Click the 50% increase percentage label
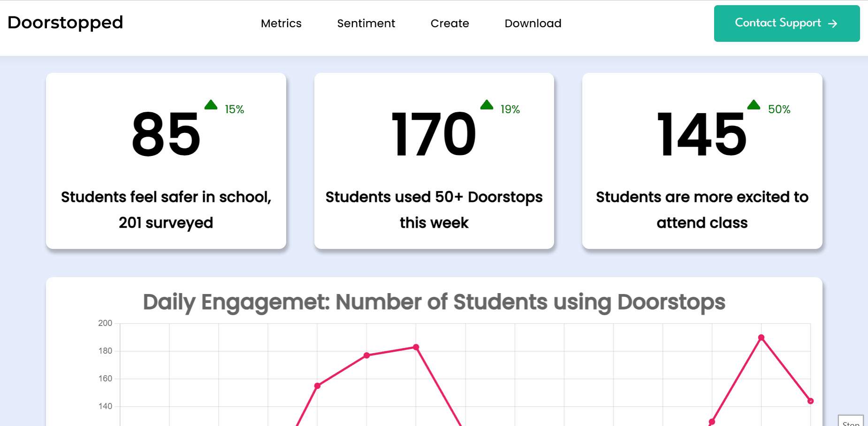868x426 pixels. coord(779,109)
